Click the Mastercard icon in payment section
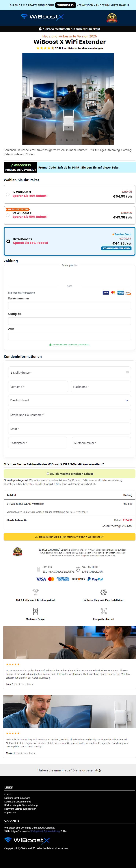 [x=113, y=292]
